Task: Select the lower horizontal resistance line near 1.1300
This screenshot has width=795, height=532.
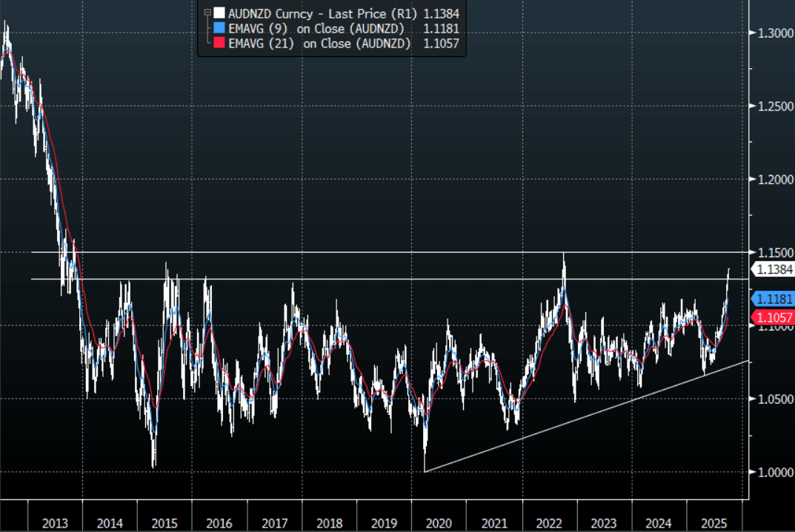Action: coord(390,279)
